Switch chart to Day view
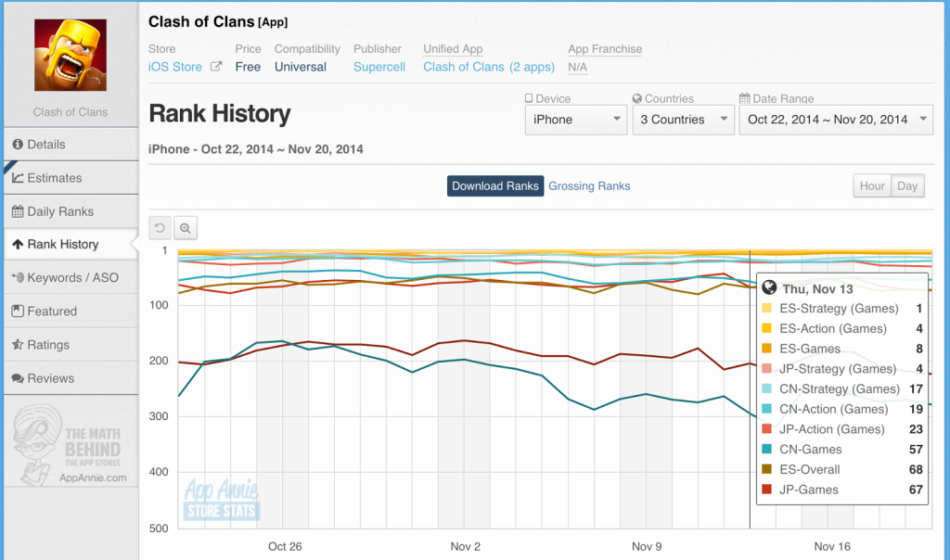Screen dimensions: 950x560 coord(907,185)
